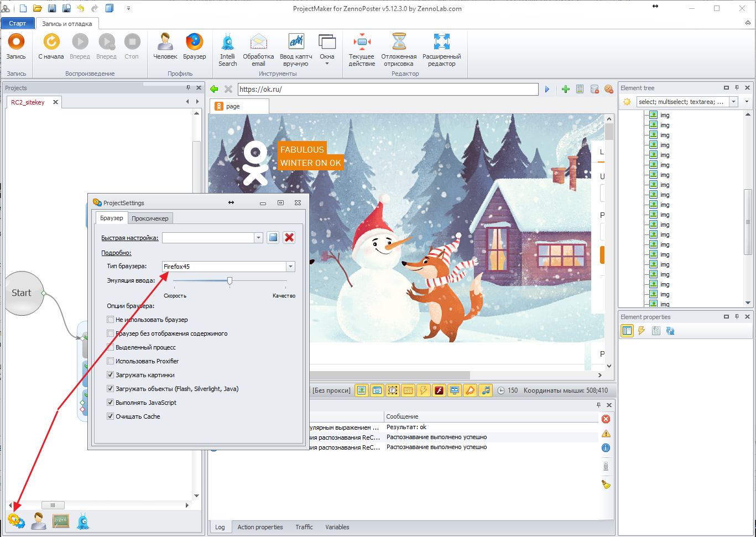The height and width of the screenshot is (537, 756).
Task: Open the Variables tab
Action: click(x=337, y=527)
